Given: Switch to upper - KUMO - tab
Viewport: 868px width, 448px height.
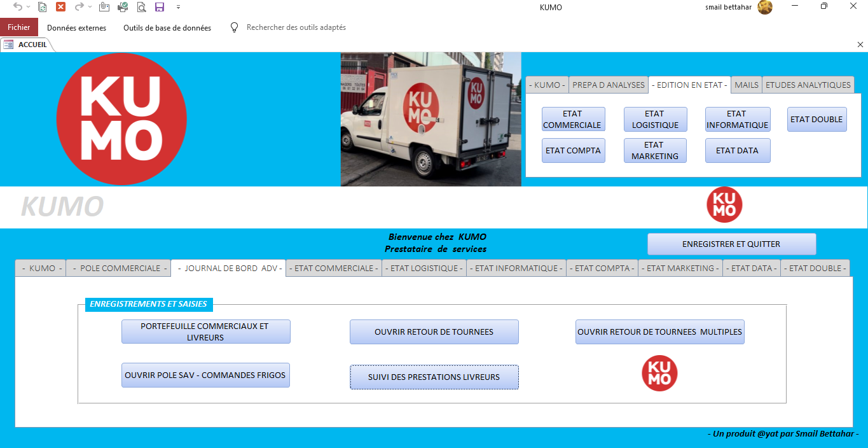Looking at the screenshot, I should [x=546, y=85].
